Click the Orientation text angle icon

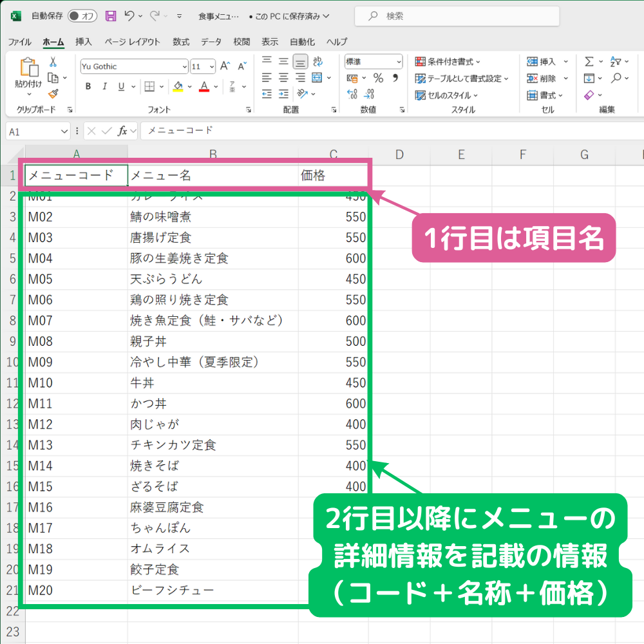[302, 94]
